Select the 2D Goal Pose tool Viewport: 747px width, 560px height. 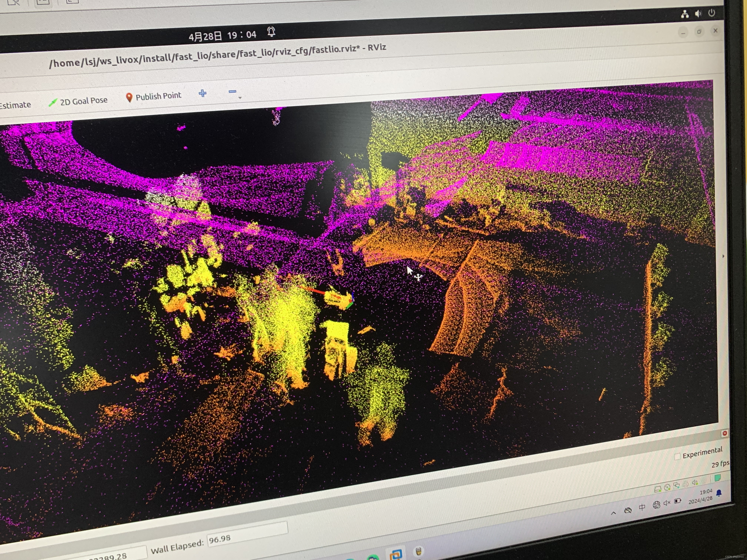point(78,101)
